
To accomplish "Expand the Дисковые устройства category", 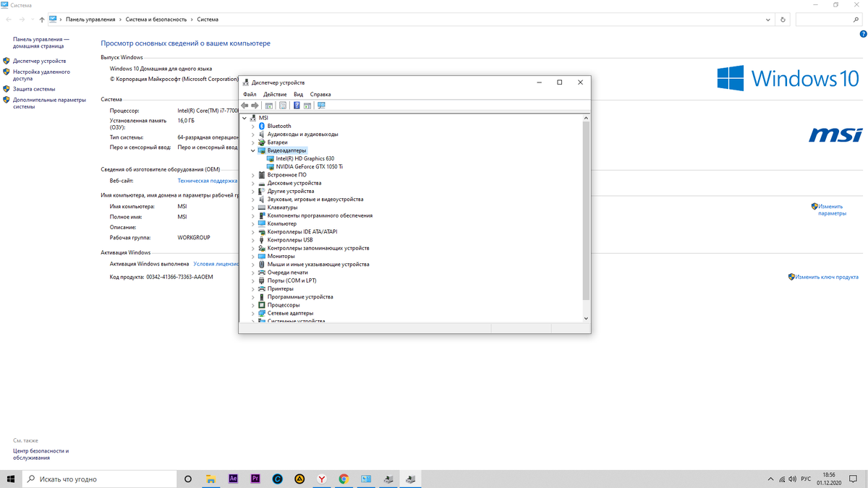I will coord(253,183).
